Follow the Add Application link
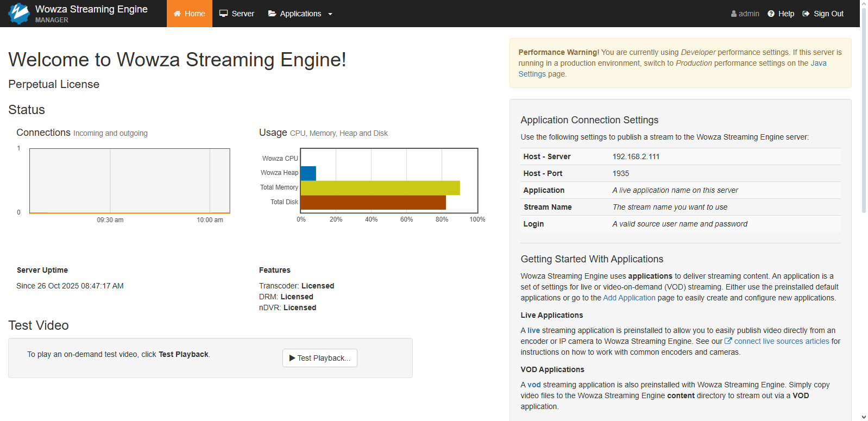Viewport: 868px width, 421px height. pos(629,298)
